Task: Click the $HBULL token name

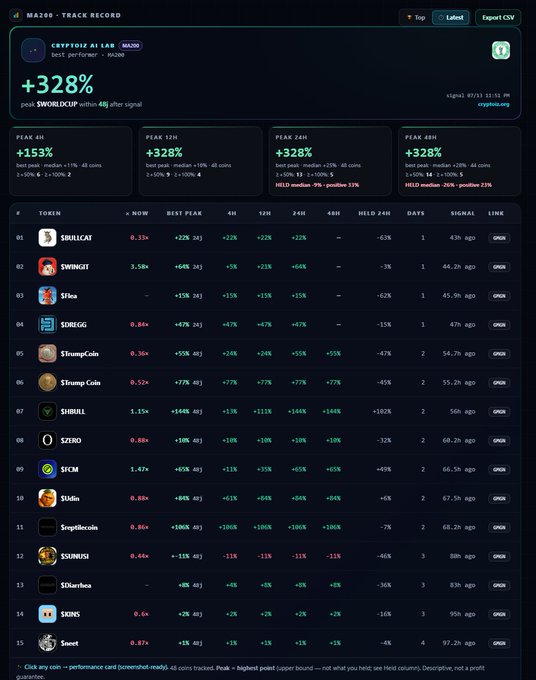Action: pos(73,412)
